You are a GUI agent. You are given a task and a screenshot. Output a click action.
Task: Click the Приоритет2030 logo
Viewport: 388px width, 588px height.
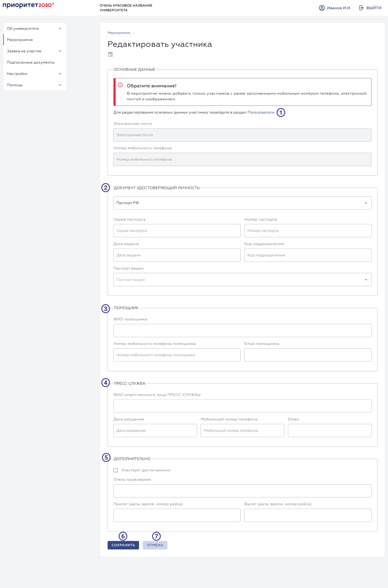[x=28, y=5]
